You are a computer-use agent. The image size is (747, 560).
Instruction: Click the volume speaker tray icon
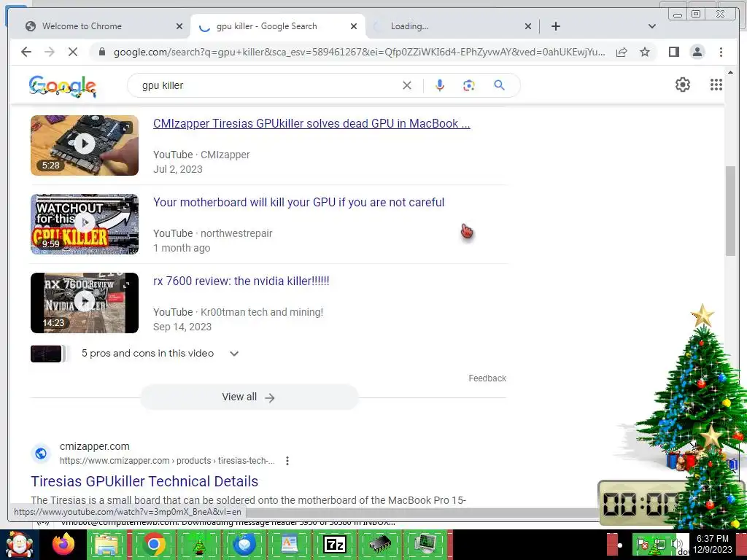[677, 542]
